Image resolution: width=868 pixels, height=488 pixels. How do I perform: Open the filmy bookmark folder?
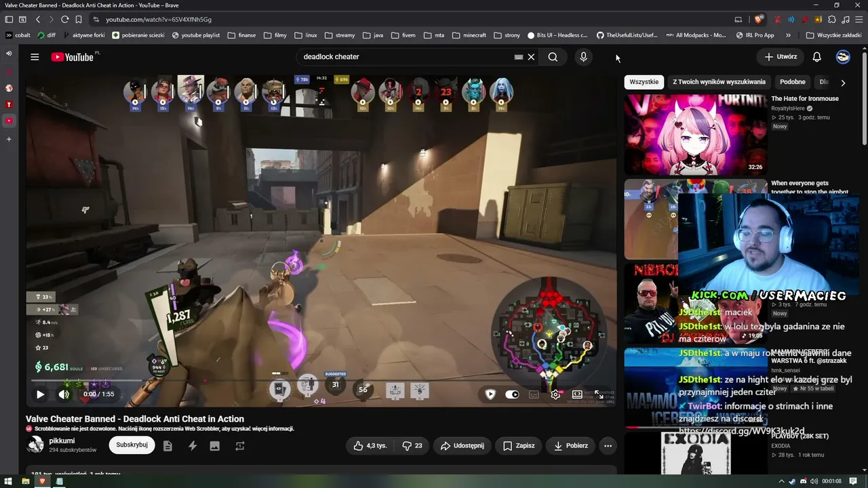(x=275, y=35)
